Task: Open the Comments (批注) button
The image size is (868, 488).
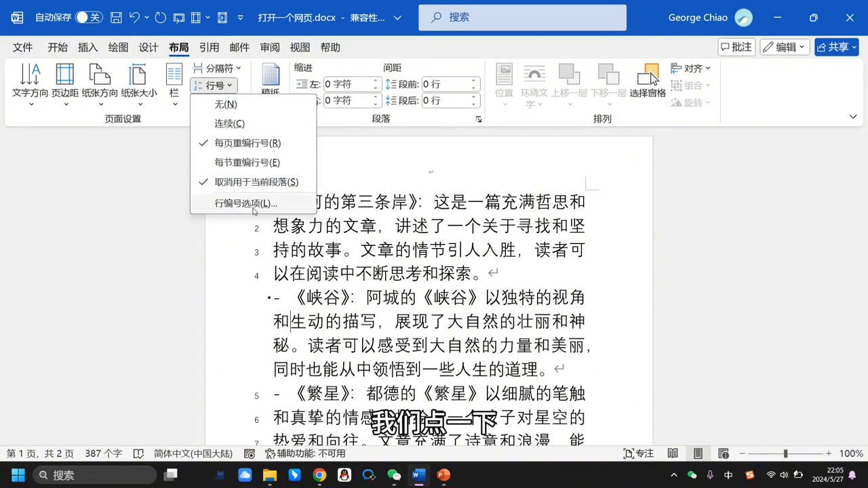Action: (736, 47)
